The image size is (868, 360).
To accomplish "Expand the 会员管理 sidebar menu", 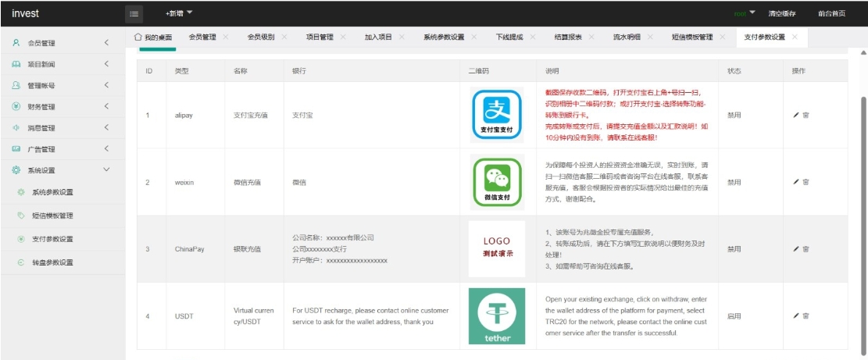I will coord(61,43).
